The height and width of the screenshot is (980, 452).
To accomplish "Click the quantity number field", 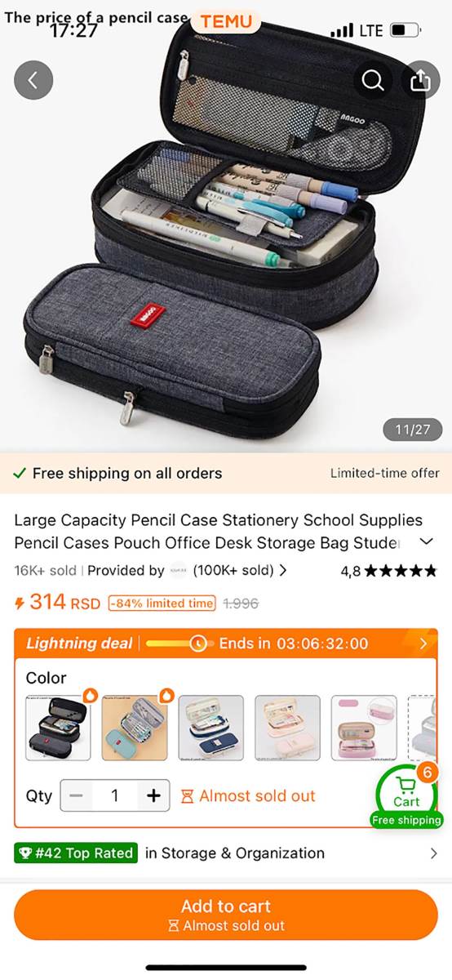I will (x=115, y=795).
